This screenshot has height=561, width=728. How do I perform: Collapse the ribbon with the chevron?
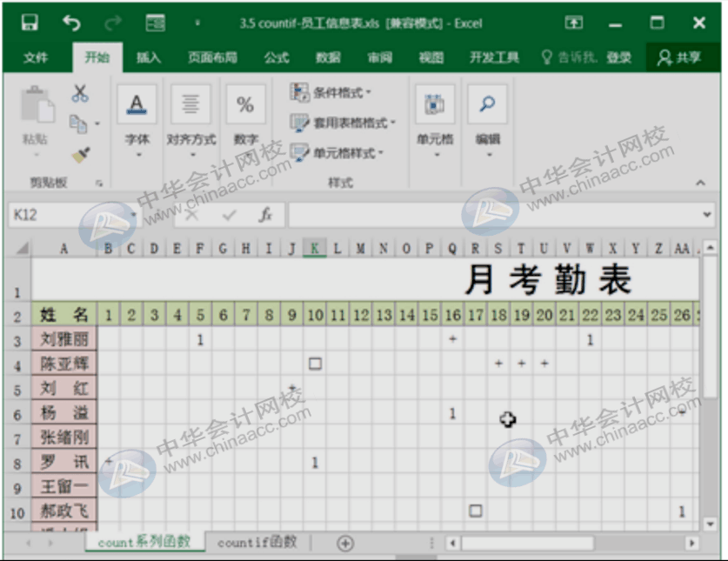click(x=700, y=183)
